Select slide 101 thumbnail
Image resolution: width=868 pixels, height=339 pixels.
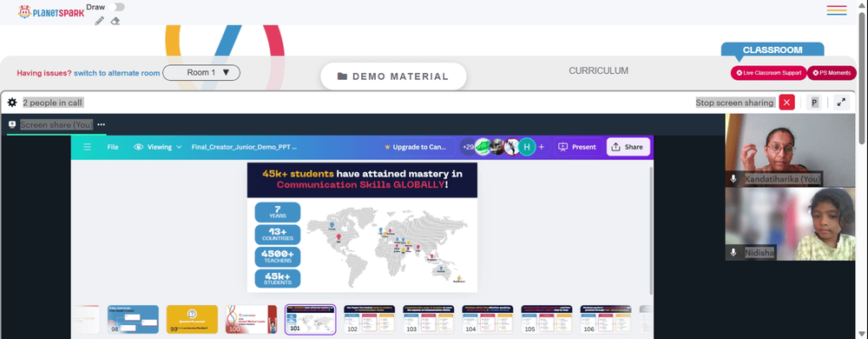pos(310,320)
